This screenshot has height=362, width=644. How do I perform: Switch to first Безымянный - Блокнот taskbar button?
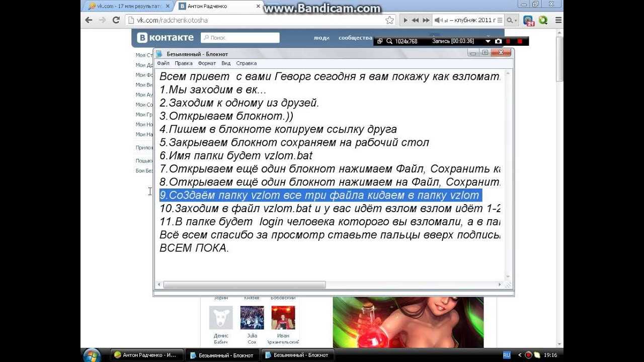[x=222, y=355]
